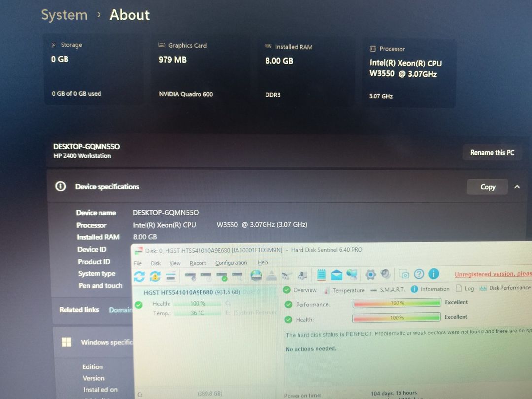Click the Performance 100 % progress bar
The width and height of the screenshot is (532, 399).
point(397,302)
